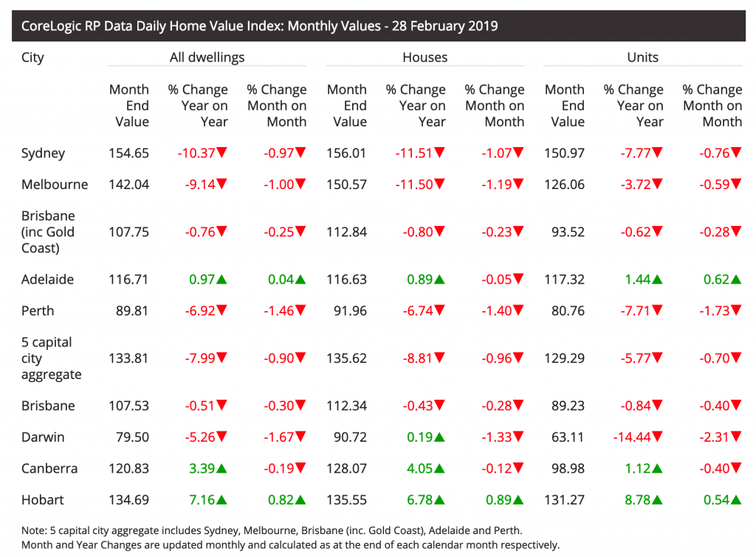756x557 pixels.
Task: Click green arrow next to Darwin Houses 0.19
Action: pos(440,437)
